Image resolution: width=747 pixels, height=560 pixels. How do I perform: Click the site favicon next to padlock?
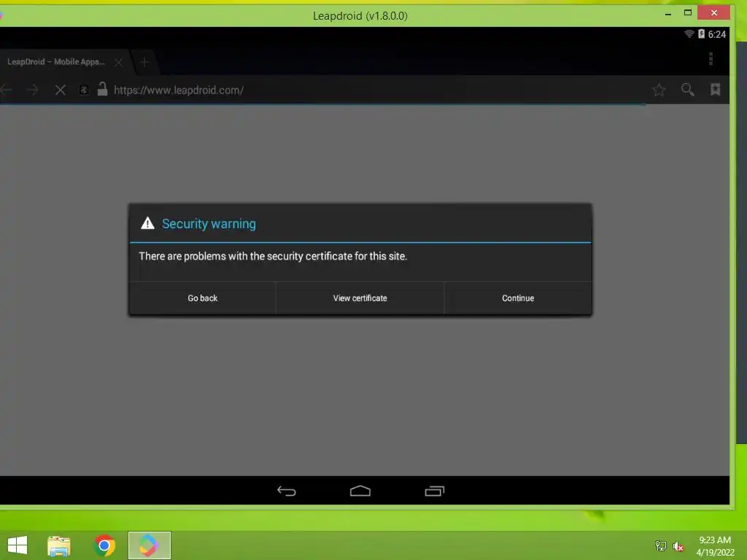point(84,90)
